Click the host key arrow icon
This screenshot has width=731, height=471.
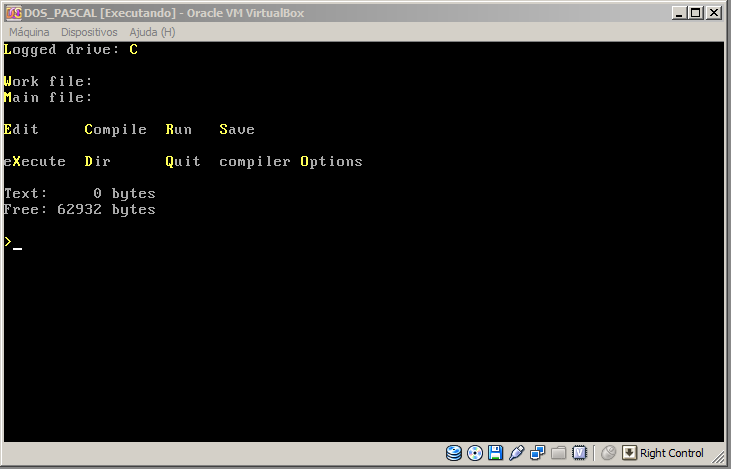629,453
